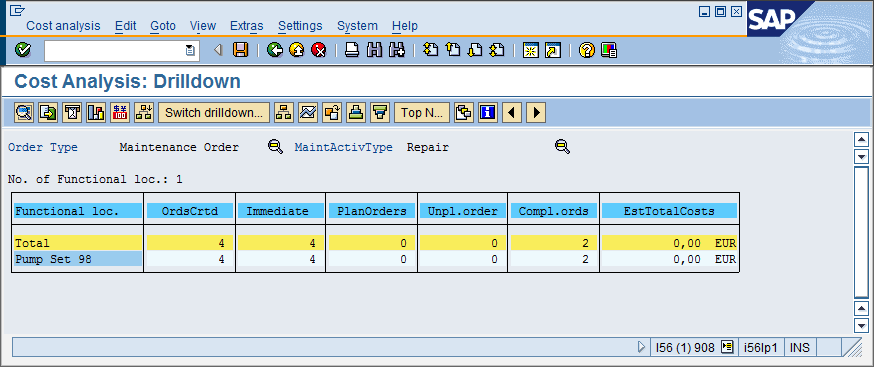Open the Extras menu
874x367 pixels.
247,26
